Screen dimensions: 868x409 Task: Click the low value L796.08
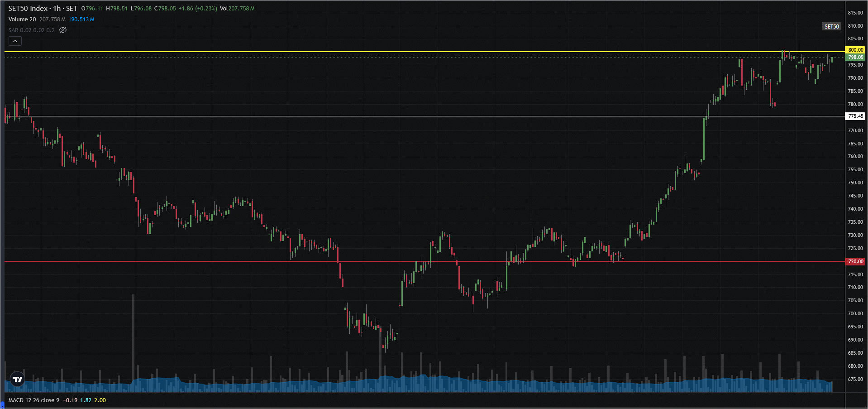[141, 9]
